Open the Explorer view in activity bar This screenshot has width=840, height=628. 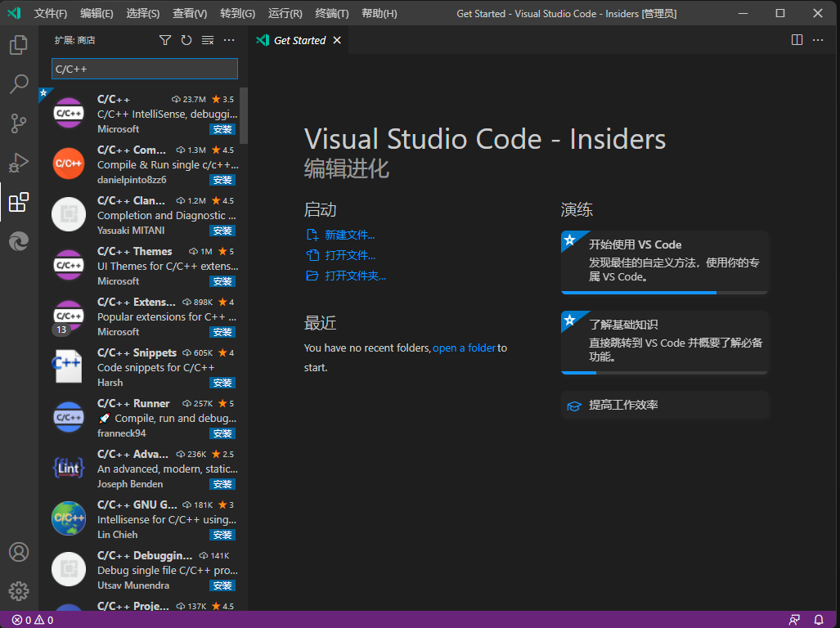19,44
